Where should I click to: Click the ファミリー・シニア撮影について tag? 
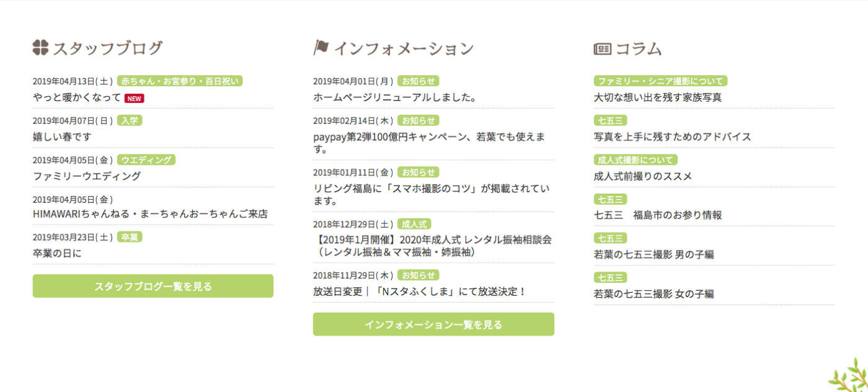click(660, 81)
